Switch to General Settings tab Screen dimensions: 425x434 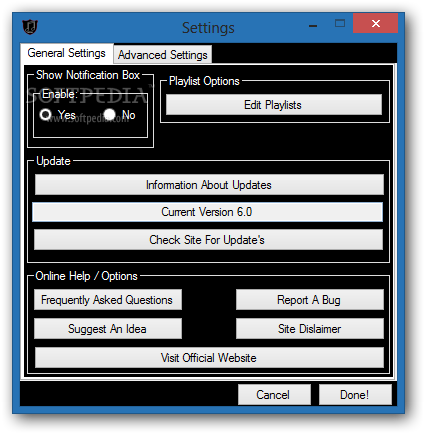coord(67,53)
